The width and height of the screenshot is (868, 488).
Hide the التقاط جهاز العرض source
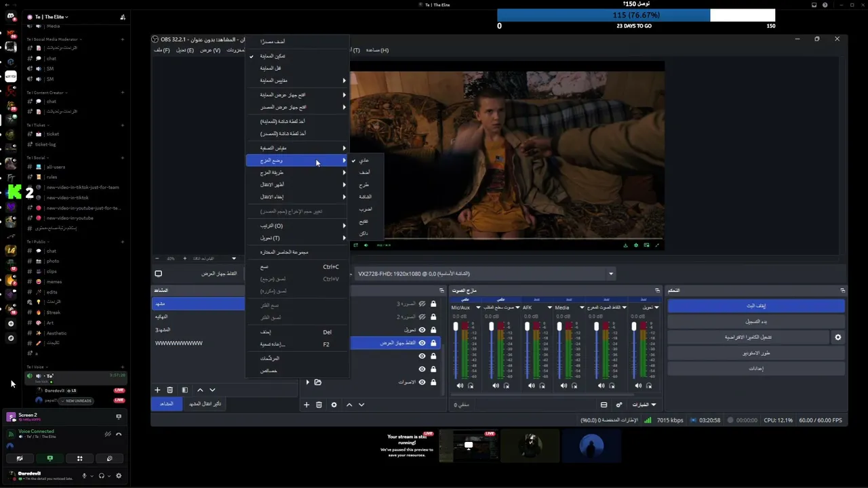tap(422, 343)
